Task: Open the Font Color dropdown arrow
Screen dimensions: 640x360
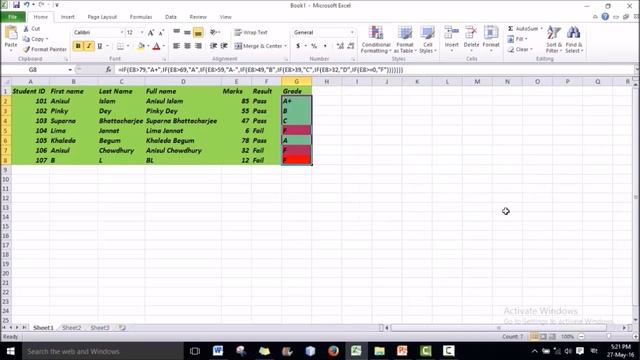Action: pos(164,46)
